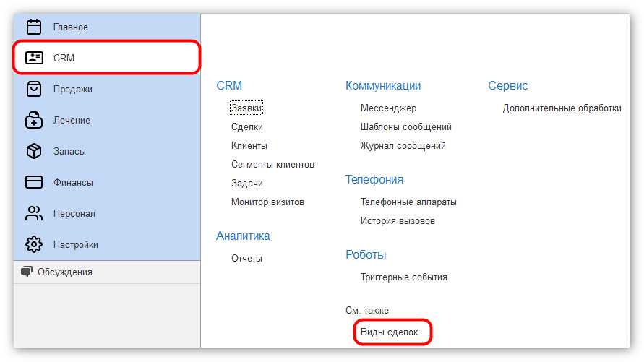Open Шаблоны сообщений
Screen dimensions: 644x362
tap(405, 127)
